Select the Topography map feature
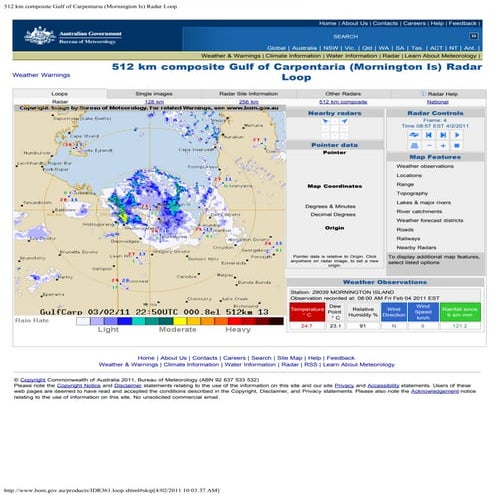Viewport: 495px width, 495px height. point(412,193)
